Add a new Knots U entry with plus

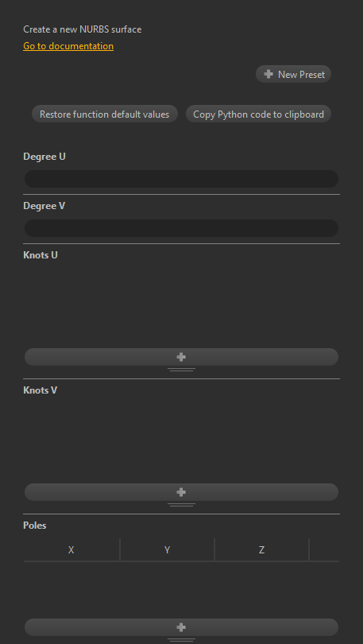(181, 357)
